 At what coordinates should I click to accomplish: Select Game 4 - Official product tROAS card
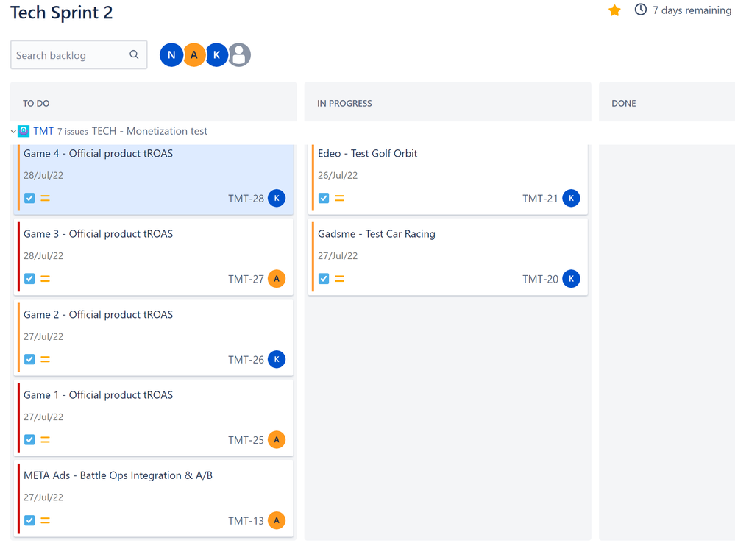(154, 178)
